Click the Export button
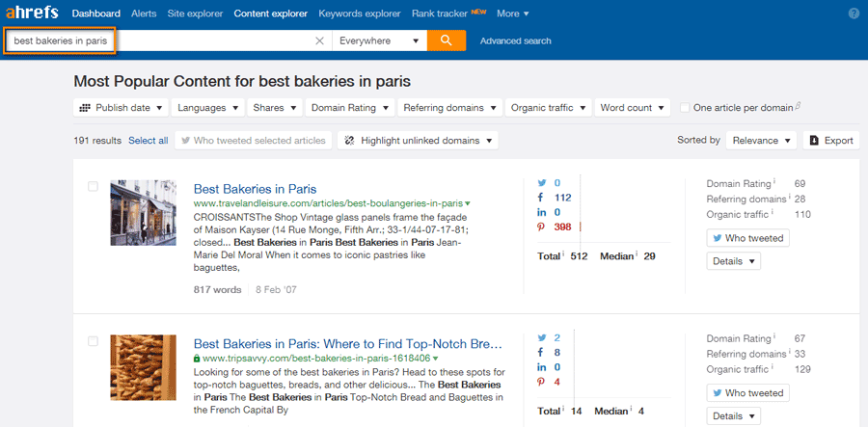The image size is (868, 427). pyautogui.click(x=831, y=141)
